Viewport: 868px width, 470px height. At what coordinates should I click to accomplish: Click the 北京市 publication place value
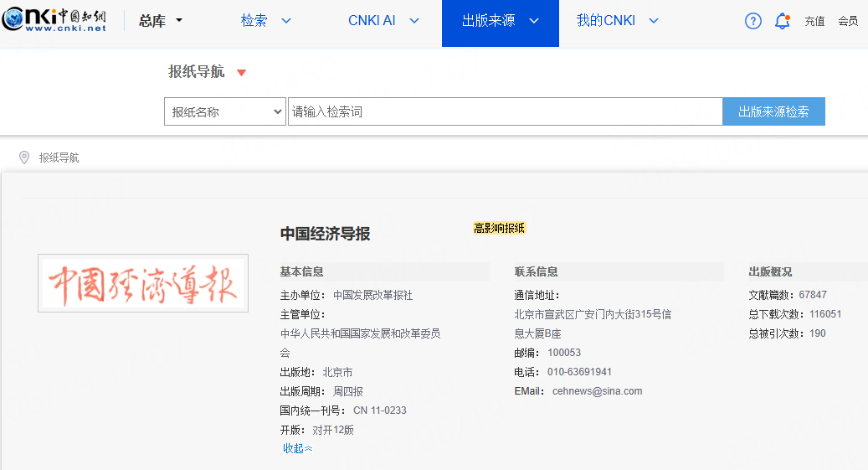(x=337, y=373)
